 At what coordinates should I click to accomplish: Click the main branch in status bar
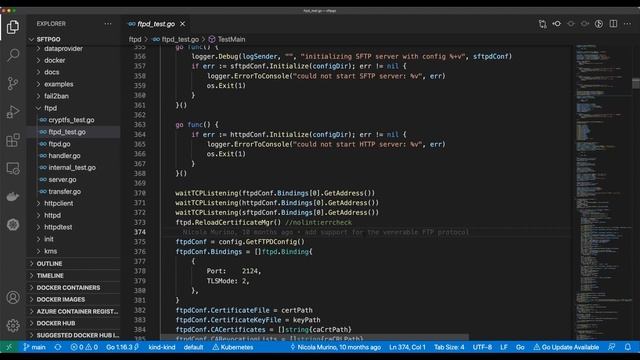pos(34,347)
